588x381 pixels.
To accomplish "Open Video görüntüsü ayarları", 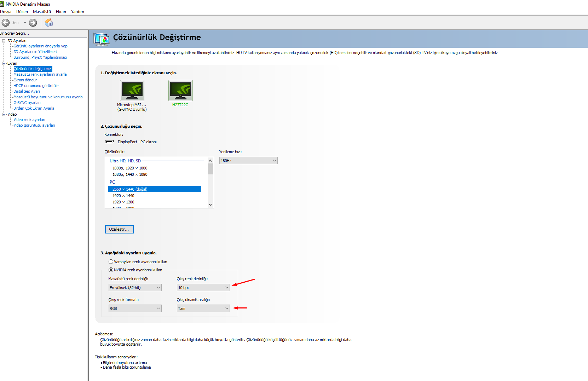I will (x=34, y=125).
